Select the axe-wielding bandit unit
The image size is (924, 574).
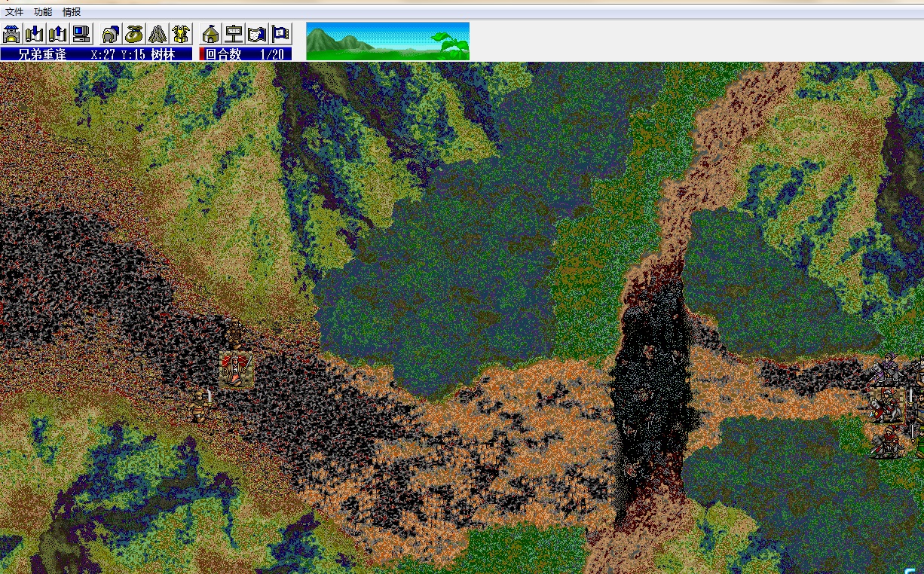tap(236, 334)
